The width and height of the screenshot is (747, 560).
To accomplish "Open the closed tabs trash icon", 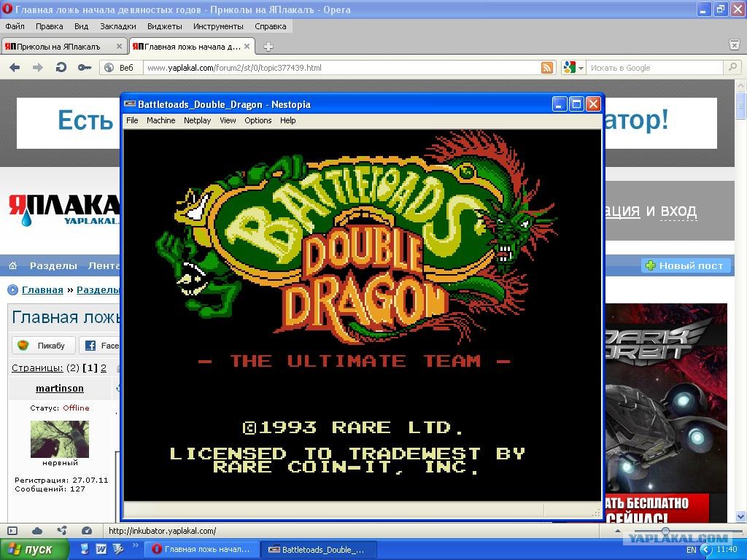I will 734,45.
